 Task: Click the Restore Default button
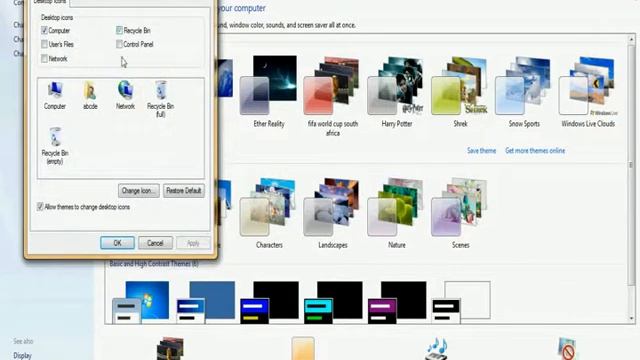coord(184,191)
